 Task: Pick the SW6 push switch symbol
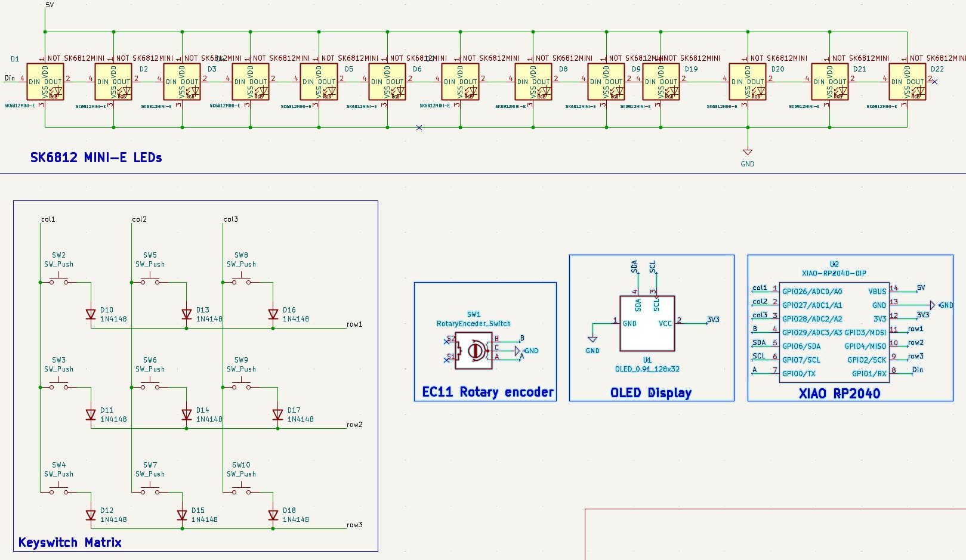(x=150, y=385)
